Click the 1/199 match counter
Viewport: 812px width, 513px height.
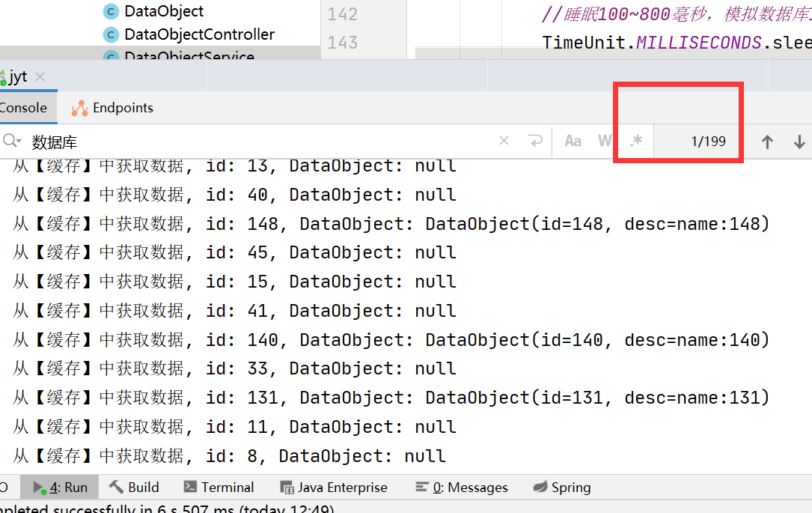[708, 141]
